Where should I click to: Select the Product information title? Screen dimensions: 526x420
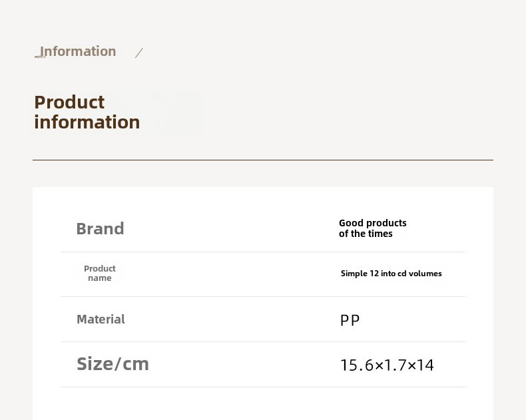(87, 112)
